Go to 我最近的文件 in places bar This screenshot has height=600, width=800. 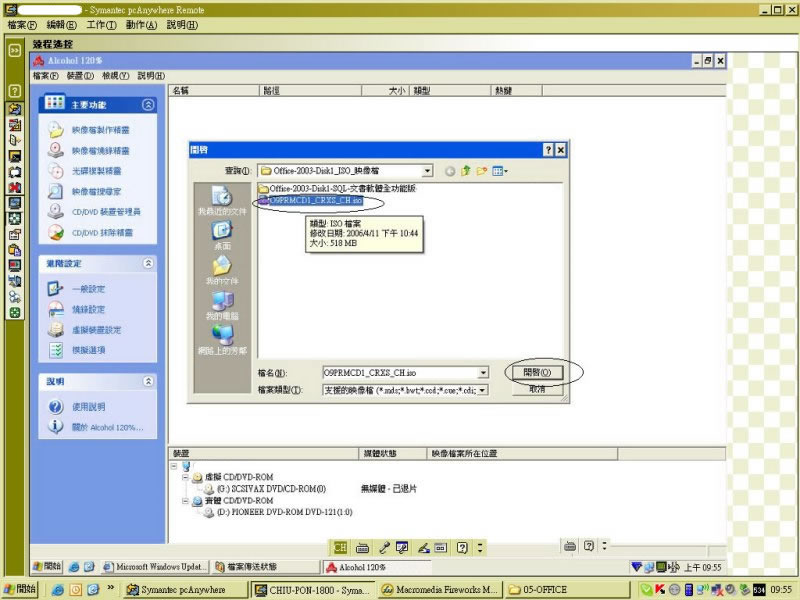pos(222,201)
